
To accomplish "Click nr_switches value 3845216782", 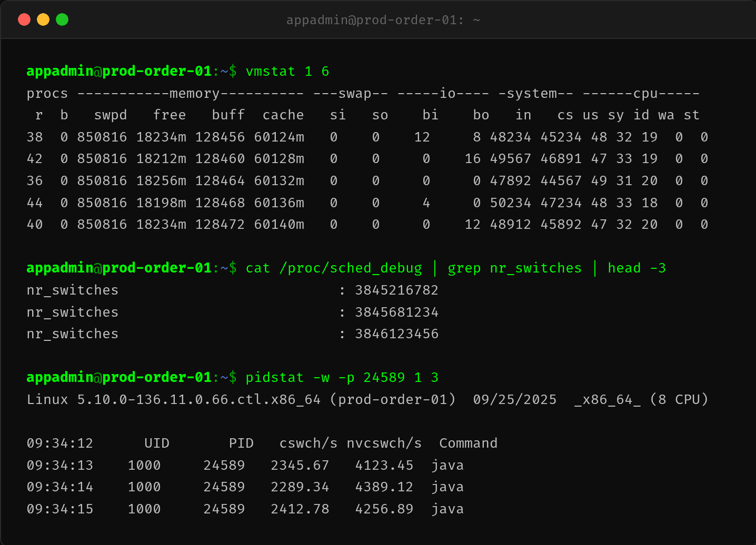I will click(397, 290).
